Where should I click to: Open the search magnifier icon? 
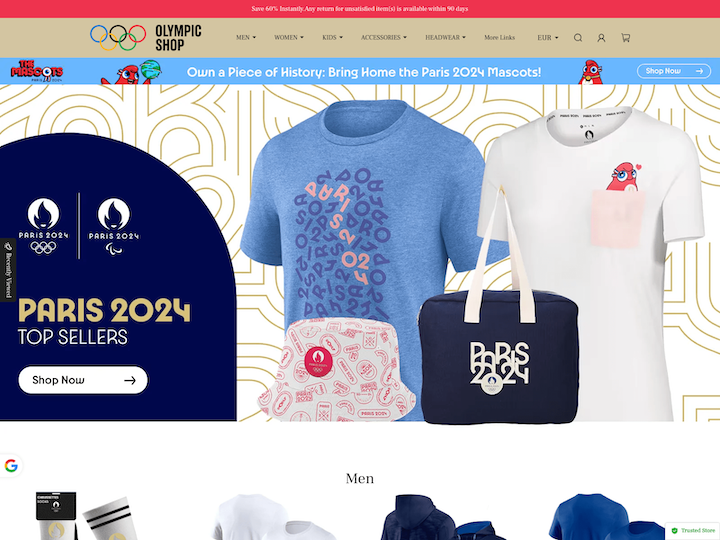click(578, 38)
